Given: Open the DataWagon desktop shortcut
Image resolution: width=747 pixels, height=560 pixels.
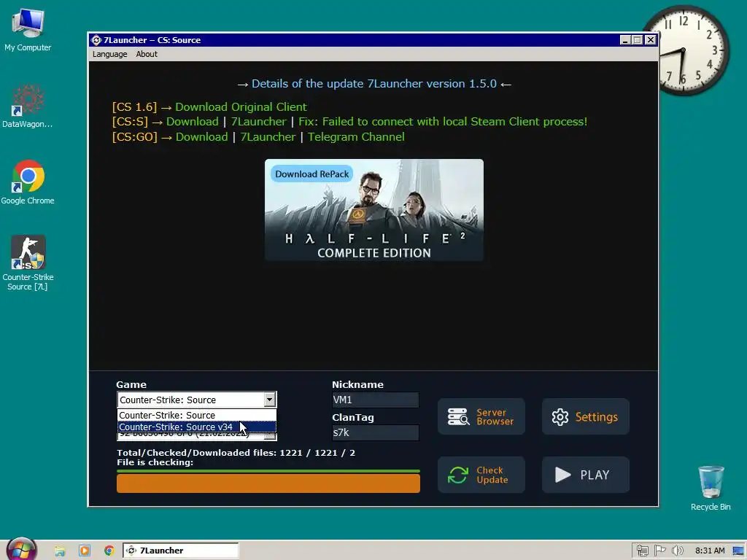Looking at the screenshot, I should 28,106.
